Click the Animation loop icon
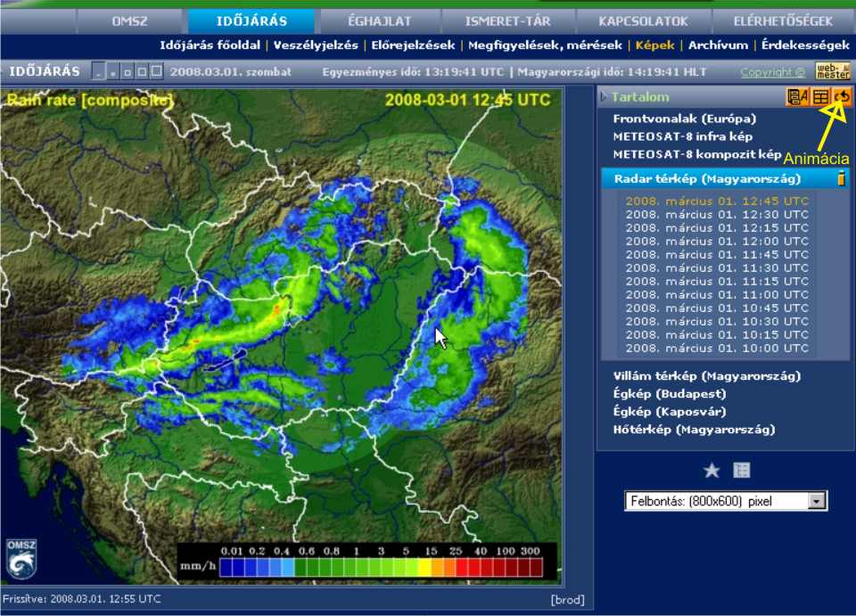Viewport: 856px width, 616px height. pos(842,97)
